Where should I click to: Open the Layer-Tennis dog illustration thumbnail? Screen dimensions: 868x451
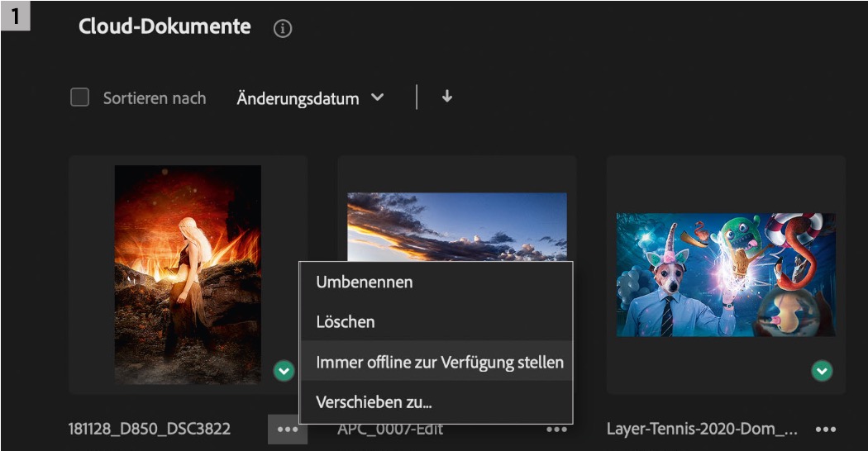coord(726,274)
